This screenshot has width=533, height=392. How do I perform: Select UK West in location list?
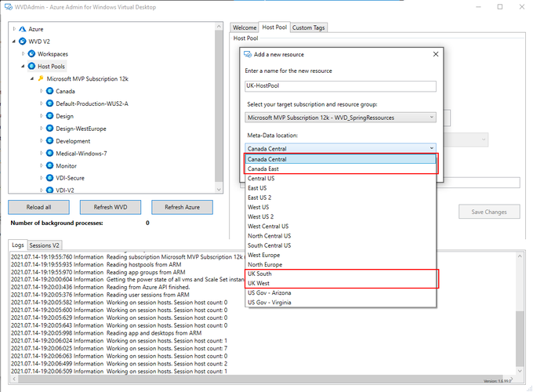coord(341,283)
